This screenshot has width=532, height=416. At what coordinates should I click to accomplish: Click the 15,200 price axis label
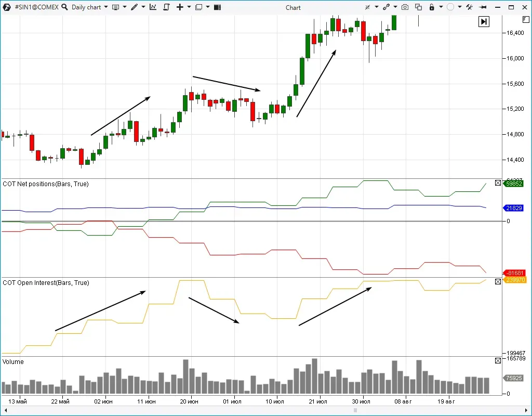[515, 109]
